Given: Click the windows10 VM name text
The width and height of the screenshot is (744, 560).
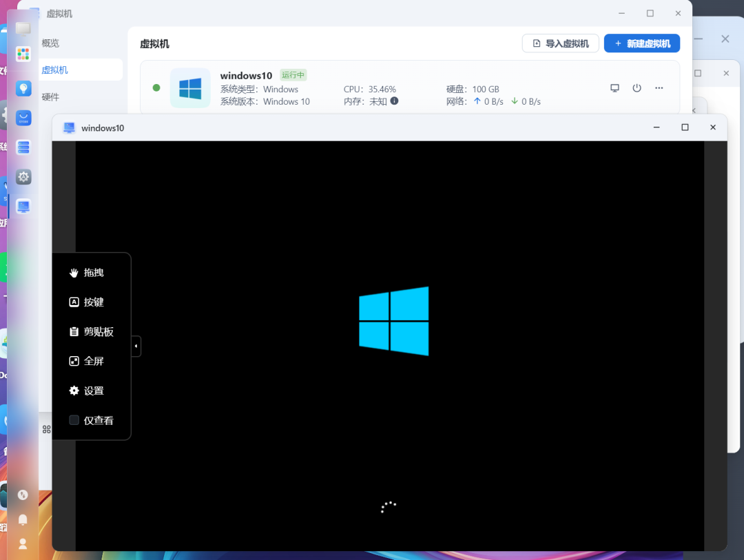Looking at the screenshot, I should [x=246, y=76].
